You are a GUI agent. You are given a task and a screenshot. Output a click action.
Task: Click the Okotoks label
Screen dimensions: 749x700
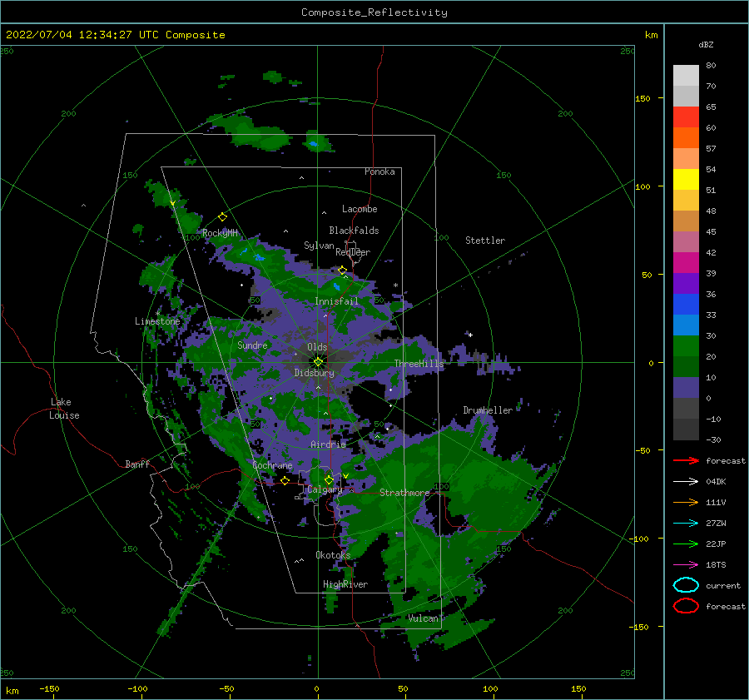[x=333, y=554]
